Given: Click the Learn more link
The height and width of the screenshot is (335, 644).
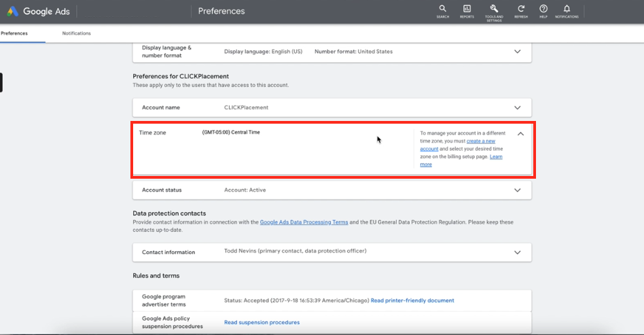Looking at the screenshot, I should pos(495,157).
